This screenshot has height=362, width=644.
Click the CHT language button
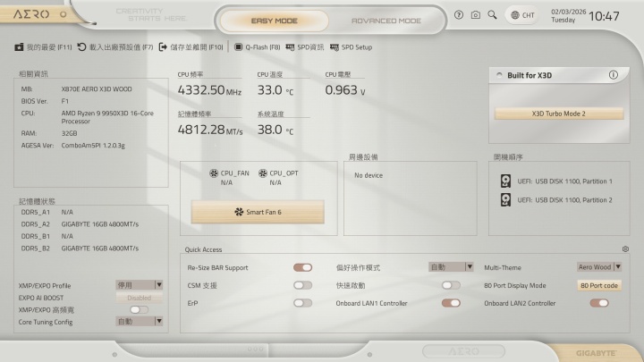tap(522, 15)
